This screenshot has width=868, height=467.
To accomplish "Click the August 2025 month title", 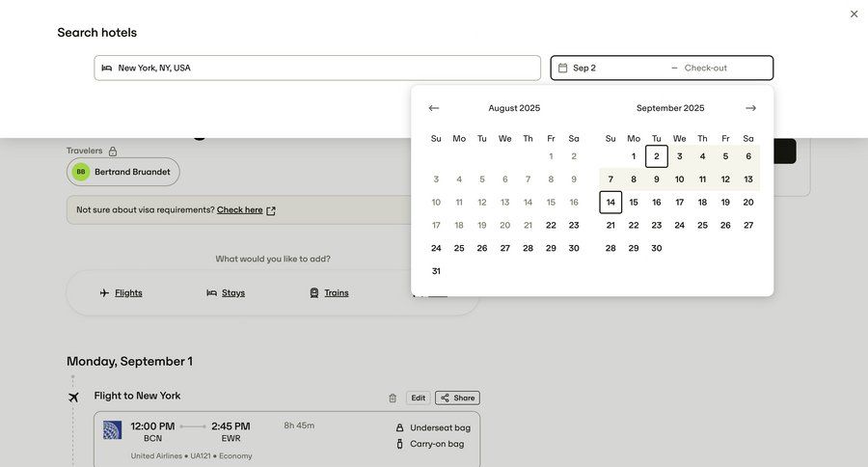I will click(x=514, y=108).
